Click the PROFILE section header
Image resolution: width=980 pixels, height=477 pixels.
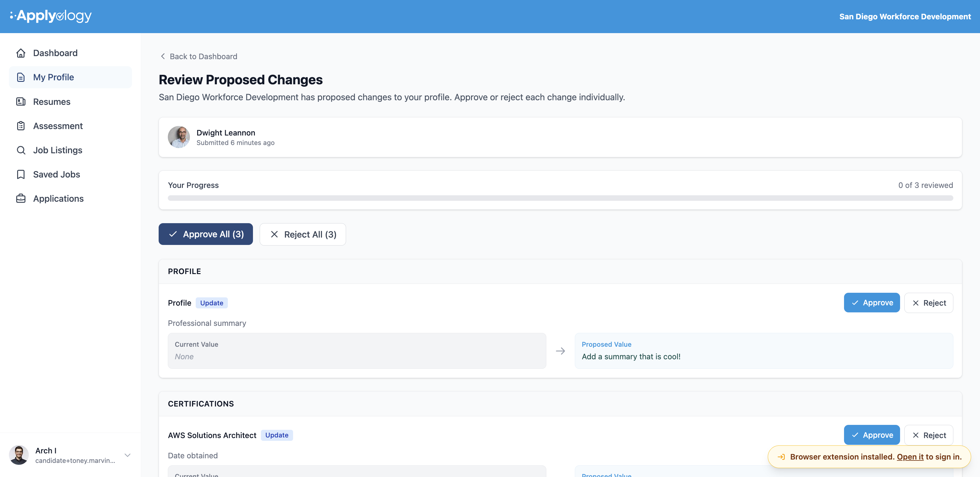pos(184,271)
